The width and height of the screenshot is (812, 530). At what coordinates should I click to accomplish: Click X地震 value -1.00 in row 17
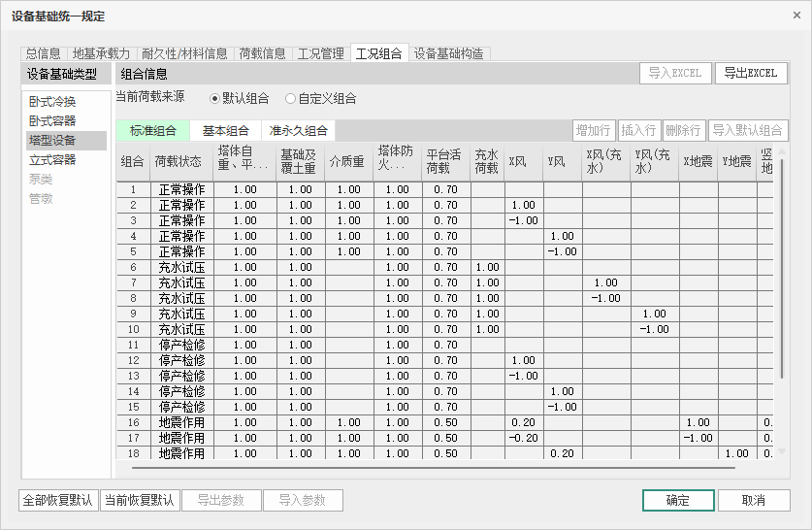pos(698,439)
